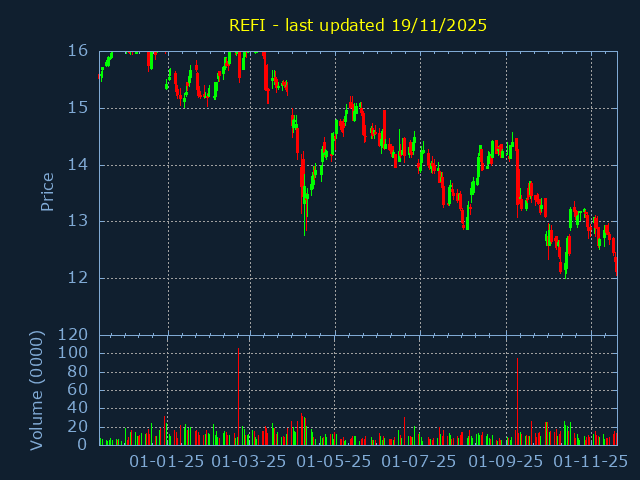The height and width of the screenshot is (480, 640).
Task: Click the REFI chart title text
Action: 357,25
